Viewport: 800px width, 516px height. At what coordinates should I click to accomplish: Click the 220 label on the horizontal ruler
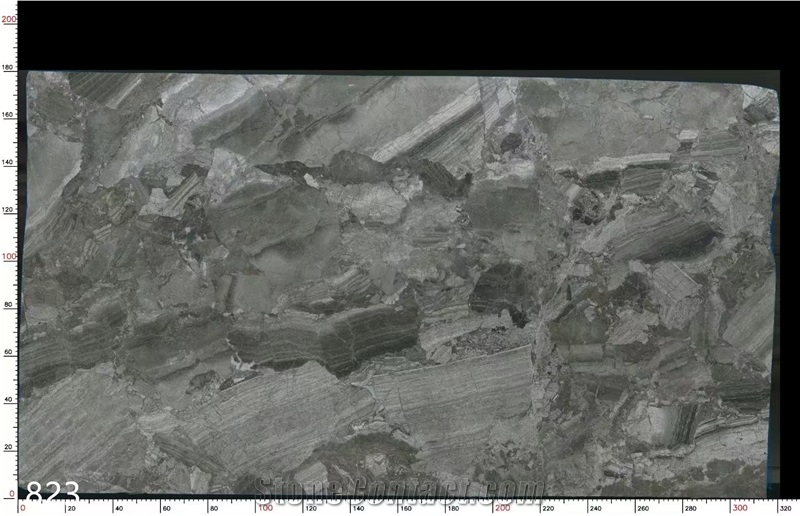pyautogui.click(x=548, y=509)
